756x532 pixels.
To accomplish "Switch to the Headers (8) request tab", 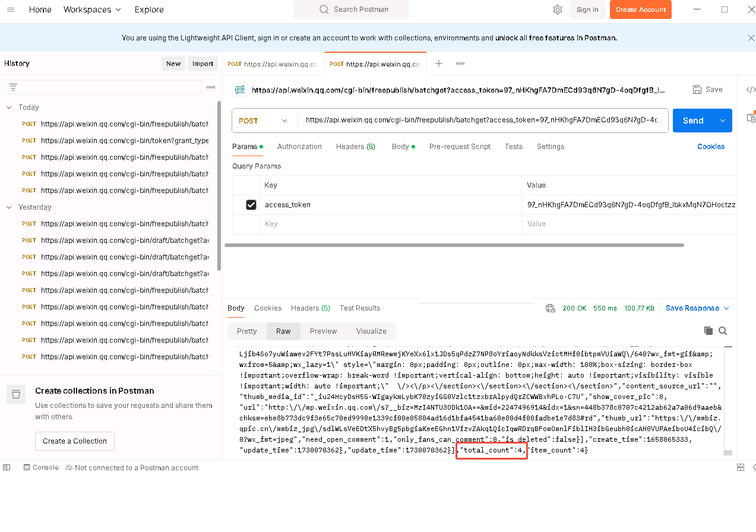I will 356,147.
